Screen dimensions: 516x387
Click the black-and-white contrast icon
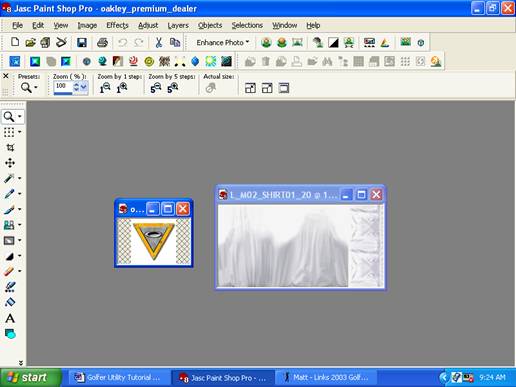pos(333,42)
